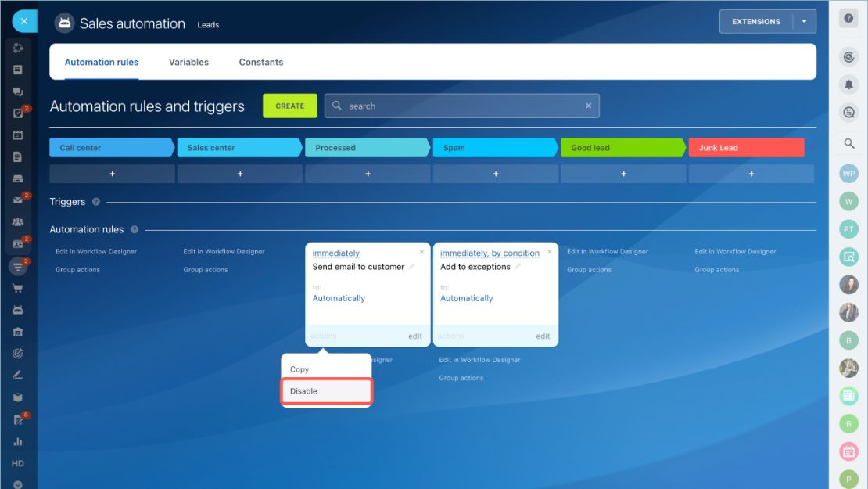The width and height of the screenshot is (868, 489).
Task: Switch to the Constants tab
Action: (260, 62)
